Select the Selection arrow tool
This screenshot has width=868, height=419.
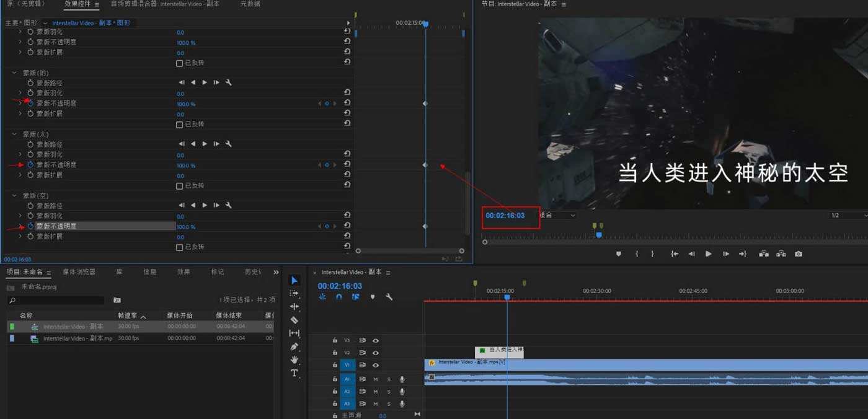click(x=294, y=281)
